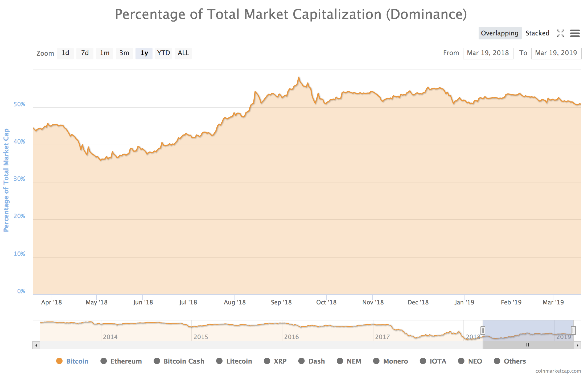Open the chart hamburger menu
The height and width of the screenshot is (383, 588).
(x=575, y=33)
